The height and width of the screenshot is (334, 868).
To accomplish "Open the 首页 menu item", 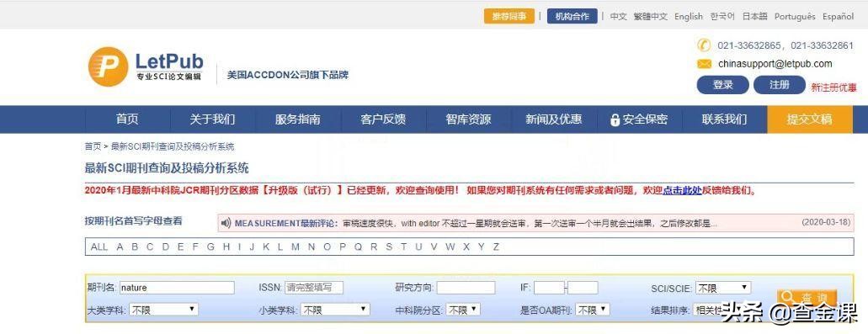I will click(x=127, y=119).
